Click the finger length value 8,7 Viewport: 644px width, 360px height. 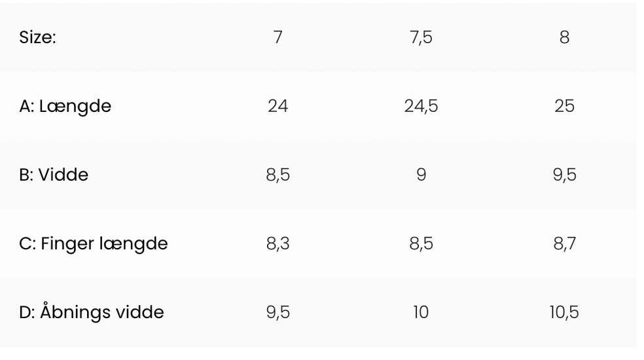tap(564, 243)
